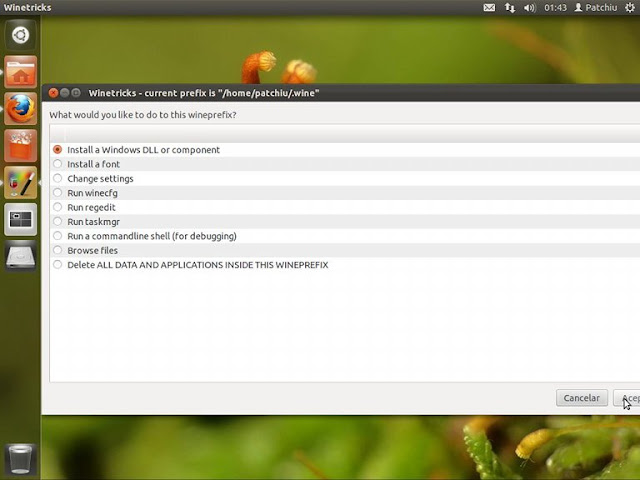Open the disk drive launcher icon
This screenshot has height=480, width=640.
point(20,256)
